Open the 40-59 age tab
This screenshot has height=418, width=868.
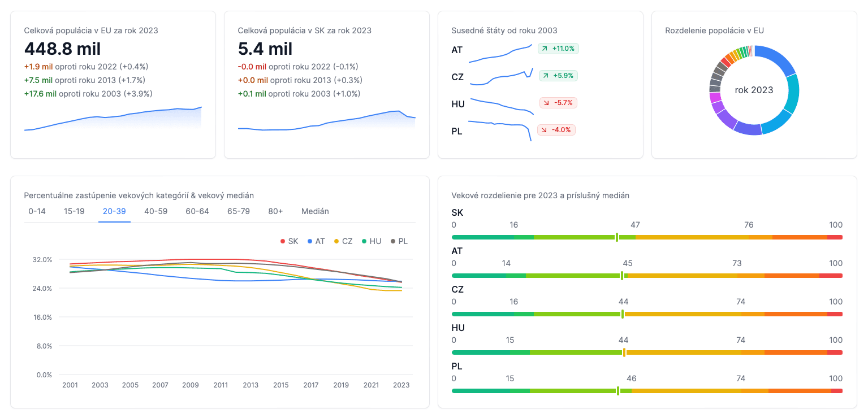156,211
